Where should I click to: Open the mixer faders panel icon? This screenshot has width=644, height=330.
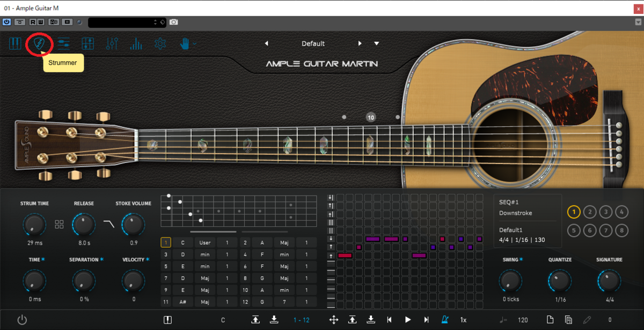[112, 44]
